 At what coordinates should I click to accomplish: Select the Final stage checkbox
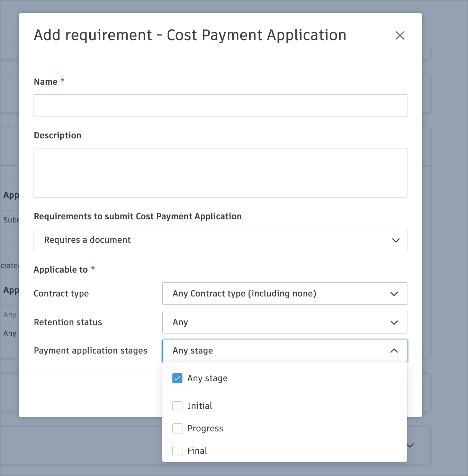177,451
